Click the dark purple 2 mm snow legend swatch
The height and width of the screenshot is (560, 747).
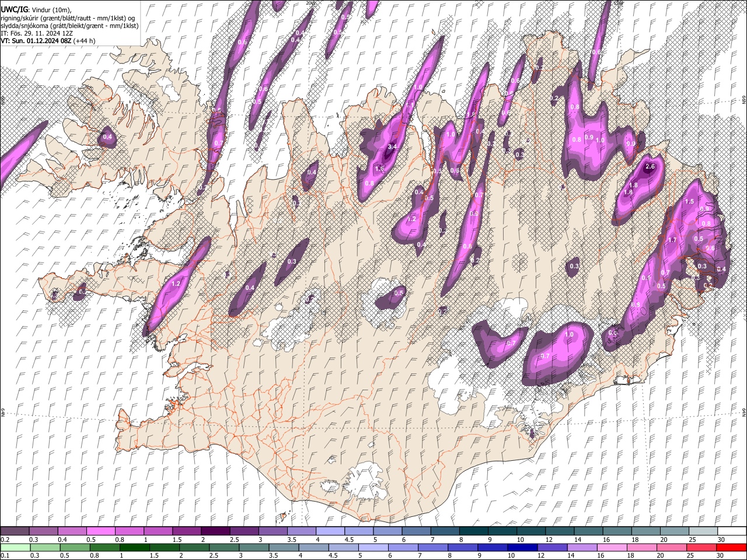click(x=215, y=531)
